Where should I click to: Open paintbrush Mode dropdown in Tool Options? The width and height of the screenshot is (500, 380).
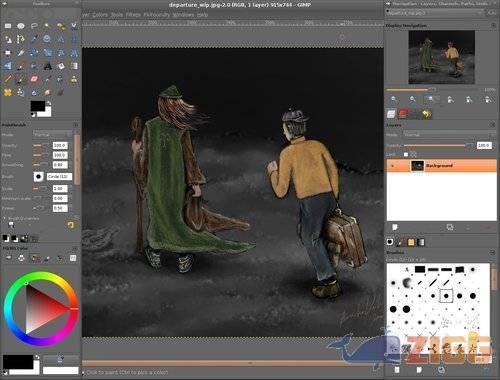pyautogui.click(x=52, y=135)
